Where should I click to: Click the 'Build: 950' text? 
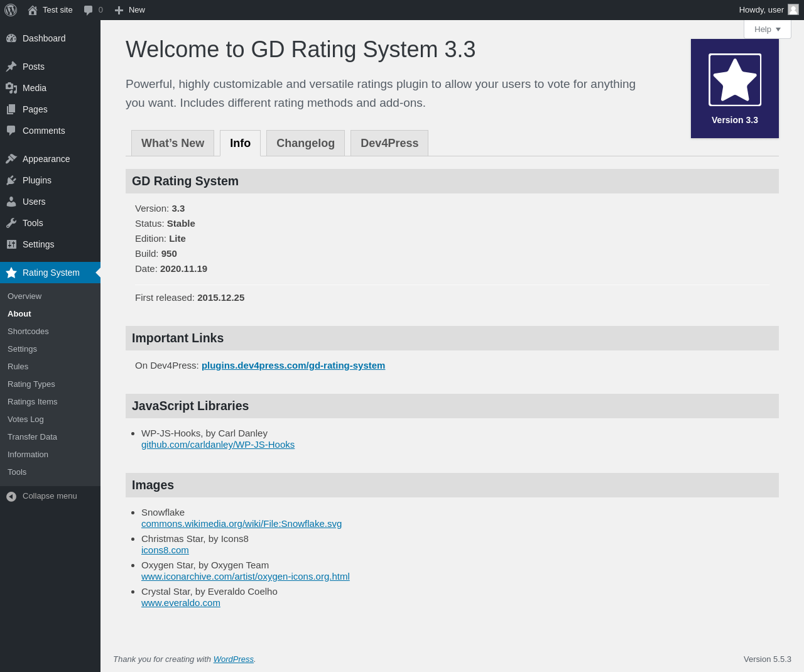point(156,254)
